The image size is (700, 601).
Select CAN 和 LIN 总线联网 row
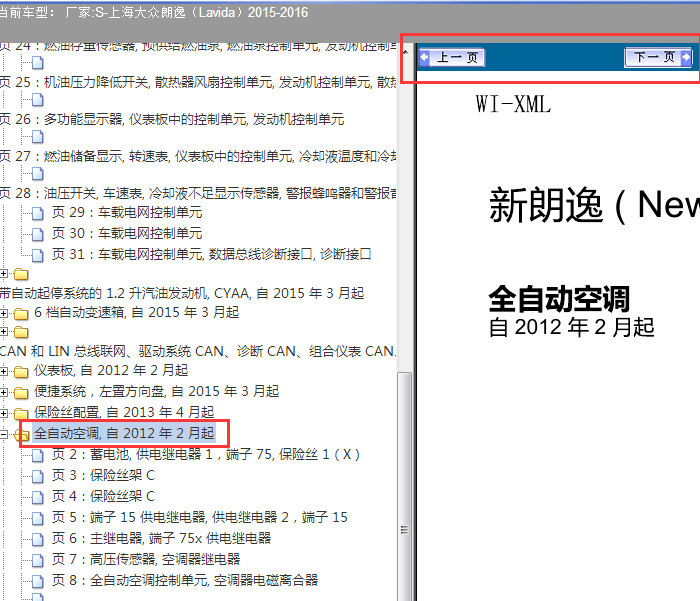198,351
